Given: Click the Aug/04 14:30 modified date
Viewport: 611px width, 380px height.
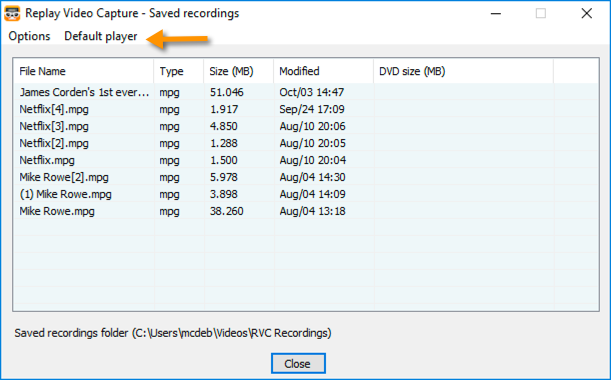Looking at the screenshot, I should click(x=313, y=177).
